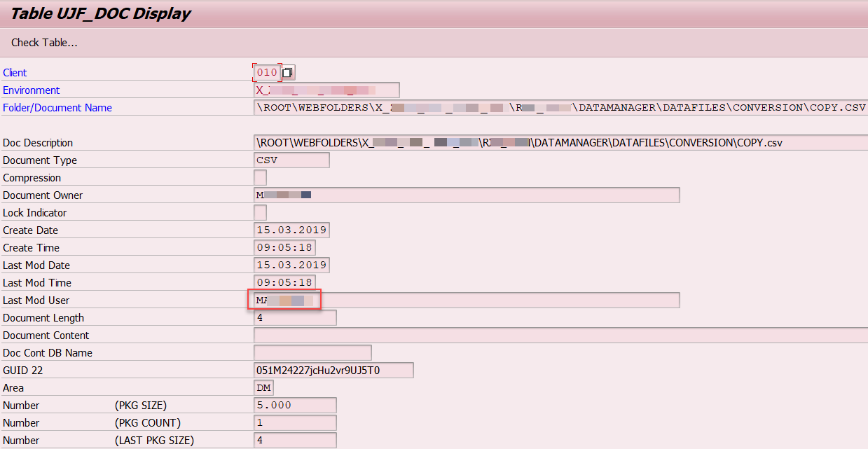Click the Create Time field 09:05:18

click(284, 247)
